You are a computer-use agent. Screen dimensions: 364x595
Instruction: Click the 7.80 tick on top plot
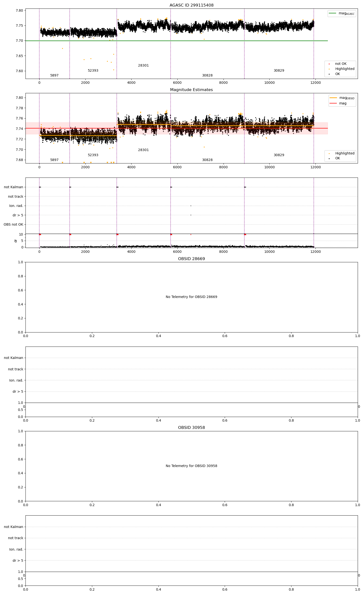(19, 10)
